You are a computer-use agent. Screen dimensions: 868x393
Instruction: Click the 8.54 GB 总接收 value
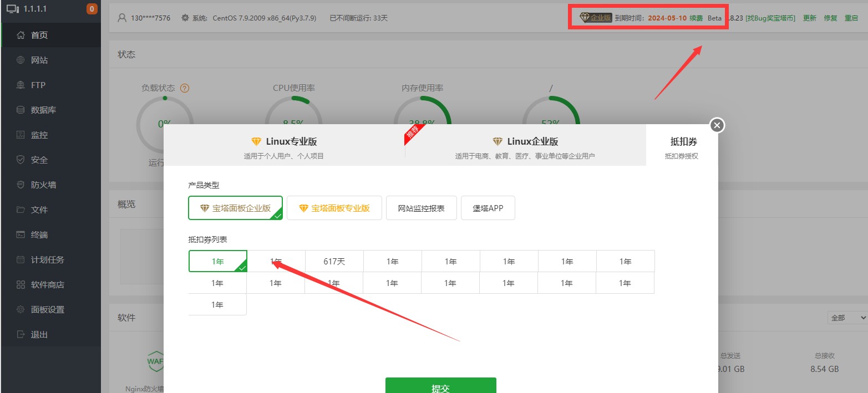[x=824, y=369]
